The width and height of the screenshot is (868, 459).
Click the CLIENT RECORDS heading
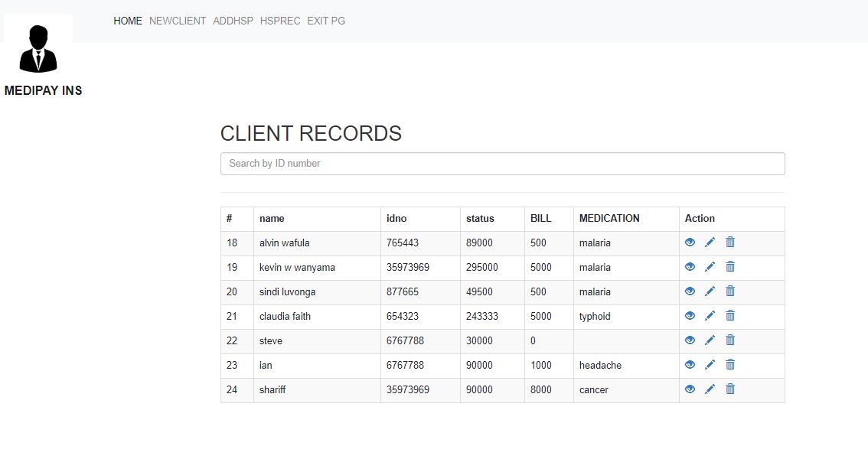point(311,133)
